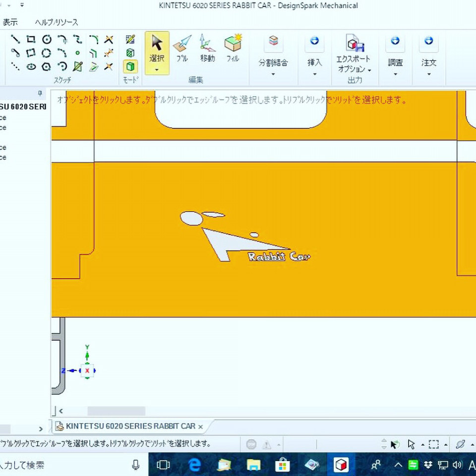Select the Sweep Arc sketch tool
Viewport: 476px width, 476px height.
pos(62,66)
